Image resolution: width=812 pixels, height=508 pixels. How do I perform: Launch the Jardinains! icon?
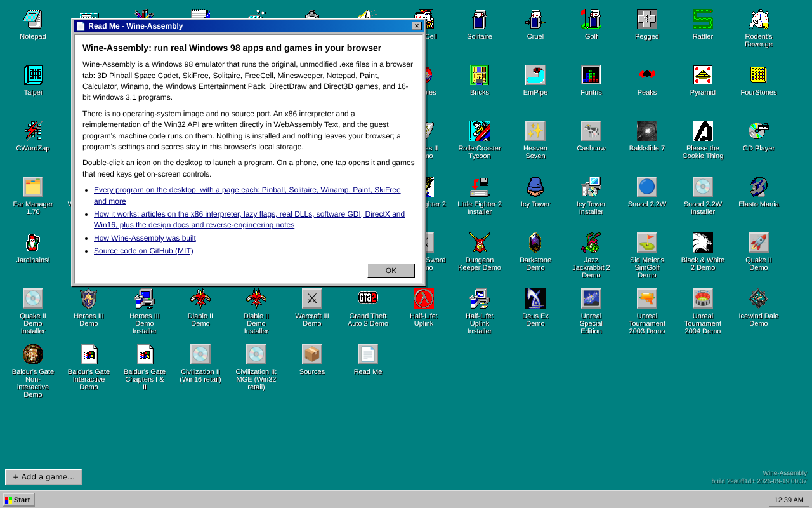[33, 243]
